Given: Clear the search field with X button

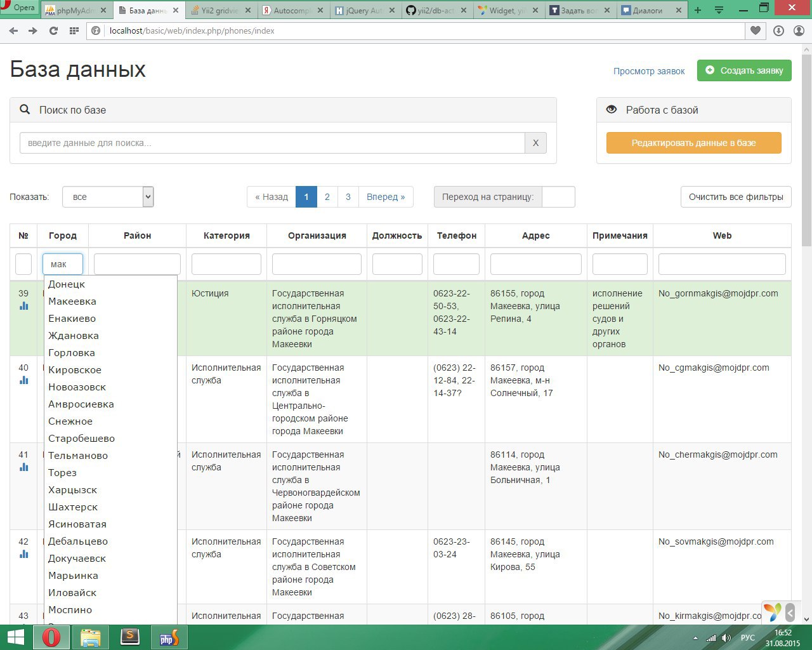Looking at the screenshot, I should pos(535,143).
